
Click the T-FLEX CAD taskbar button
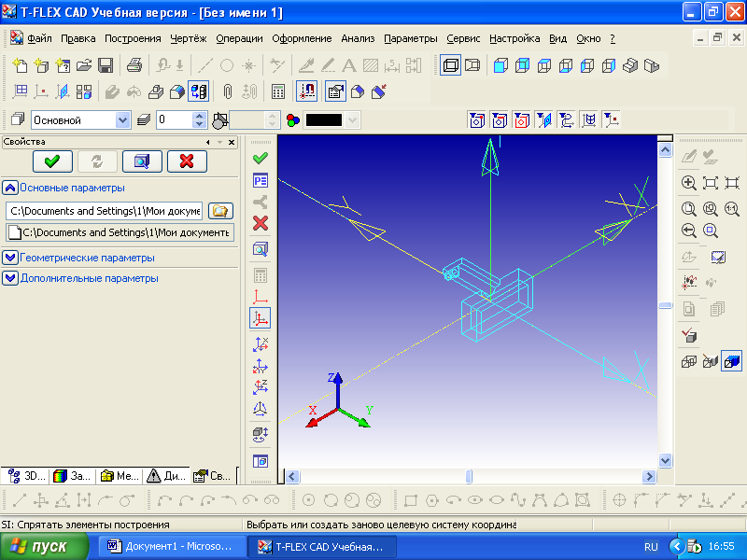[322, 546]
